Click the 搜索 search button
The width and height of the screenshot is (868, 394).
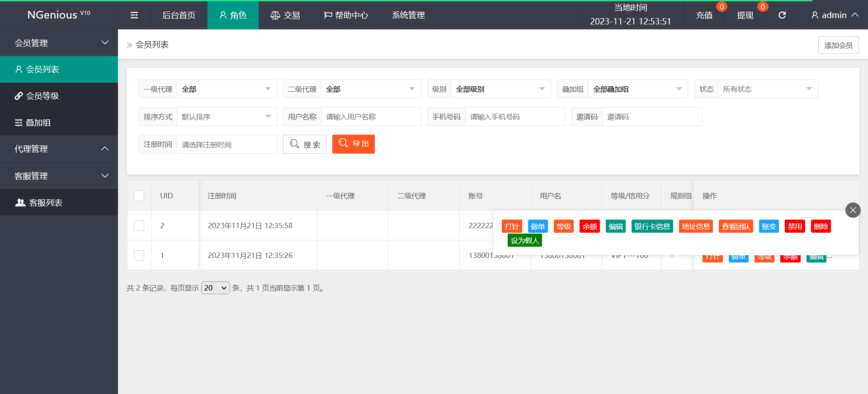point(305,144)
